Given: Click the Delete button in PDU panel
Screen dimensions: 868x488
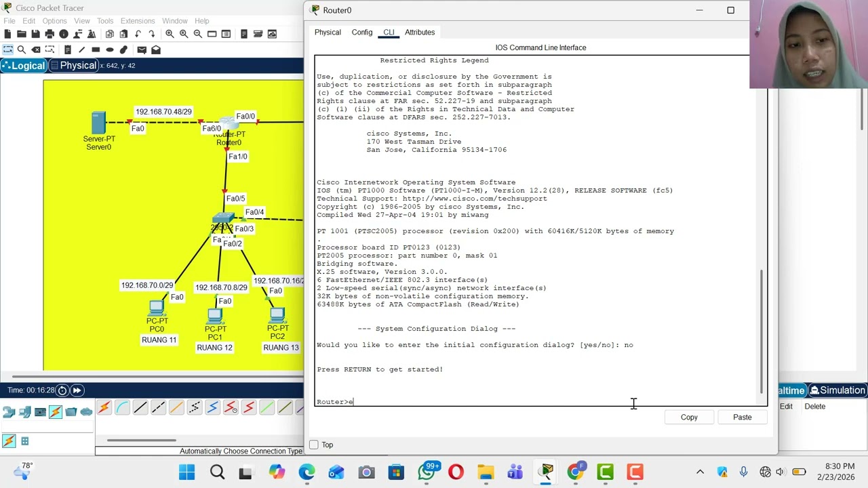Looking at the screenshot, I should (x=815, y=407).
